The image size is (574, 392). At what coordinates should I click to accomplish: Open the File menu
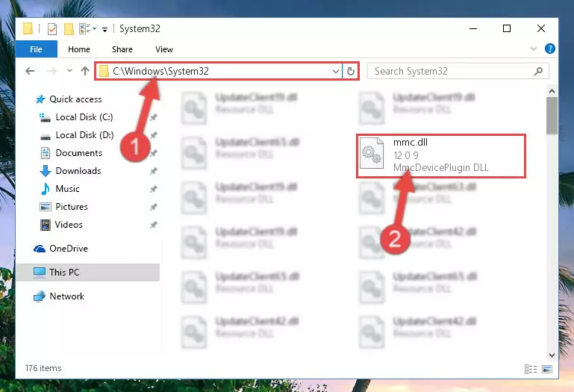tap(37, 49)
